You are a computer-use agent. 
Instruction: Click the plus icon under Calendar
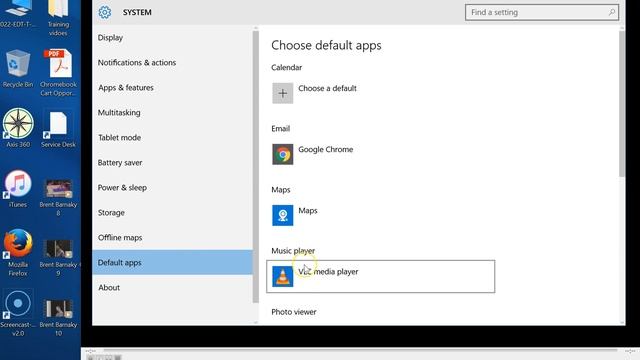coord(282,93)
